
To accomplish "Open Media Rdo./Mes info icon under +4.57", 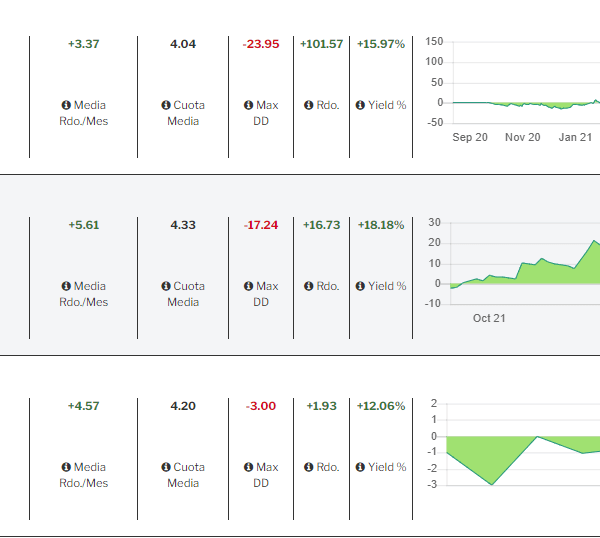I will [66, 467].
